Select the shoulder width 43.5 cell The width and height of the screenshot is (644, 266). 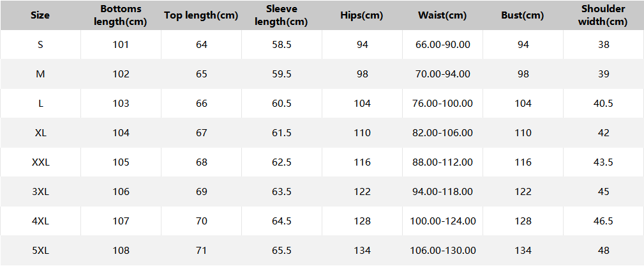coord(603,162)
